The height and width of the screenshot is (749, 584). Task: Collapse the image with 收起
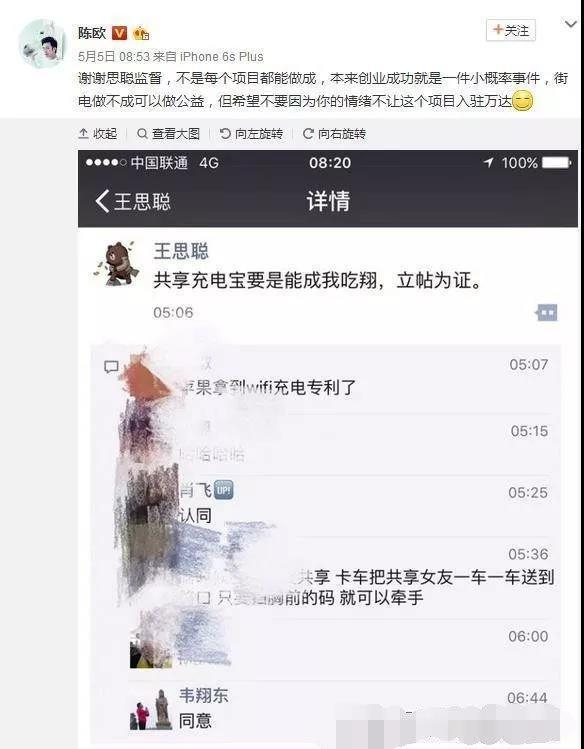[x=98, y=134]
